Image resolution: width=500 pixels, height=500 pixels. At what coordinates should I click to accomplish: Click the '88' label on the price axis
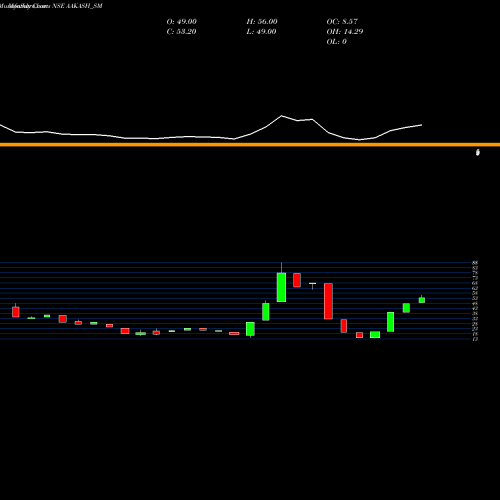[x=475, y=263]
